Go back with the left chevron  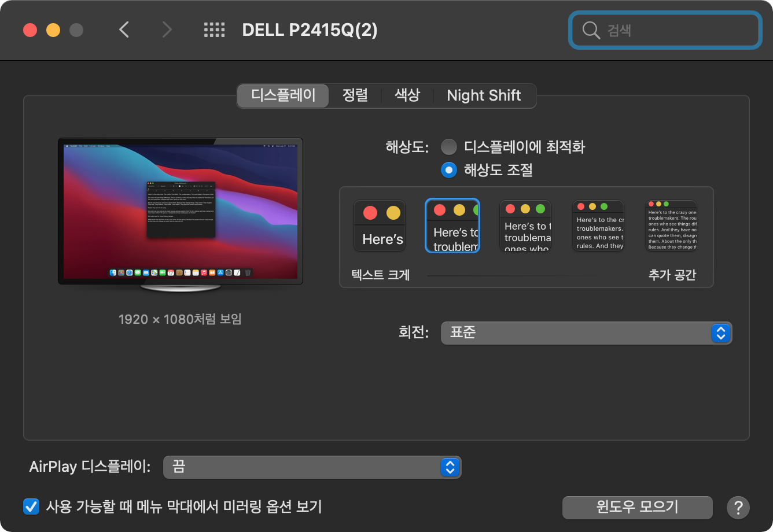coord(124,29)
